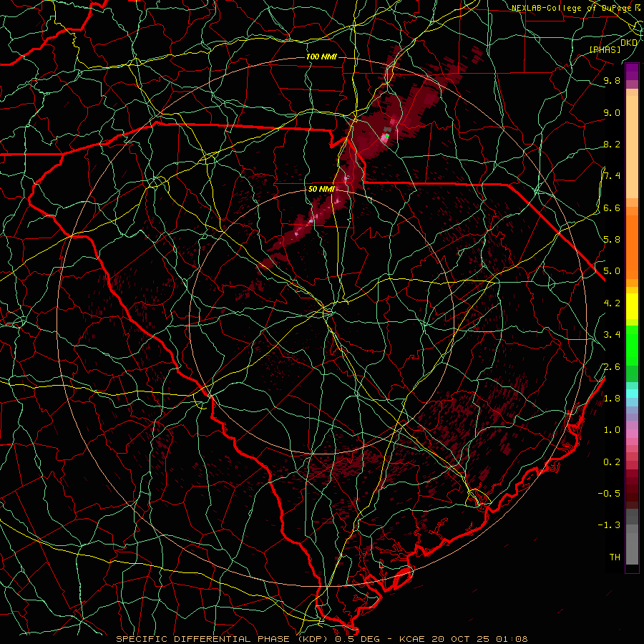Pick the purple top band of the color bar
Viewport: 644px width, 644px height.
(632, 72)
